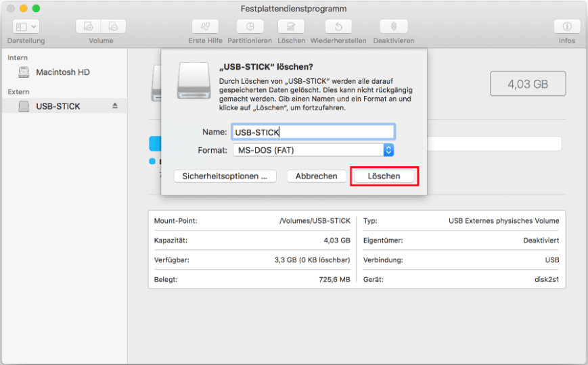Image resolution: width=588 pixels, height=365 pixels.
Task: Eject USB-STICK with the eject icon
Action: click(115, 106)
